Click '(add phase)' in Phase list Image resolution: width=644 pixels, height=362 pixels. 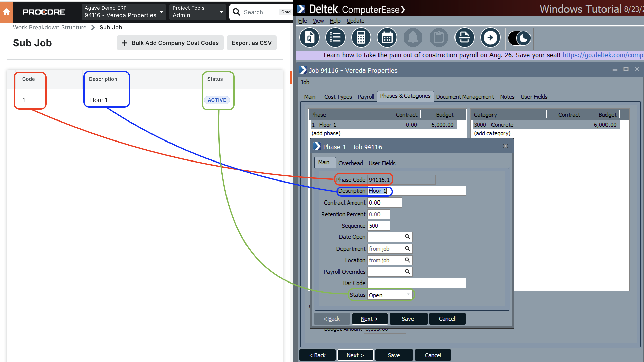click(x=326, y=133)
